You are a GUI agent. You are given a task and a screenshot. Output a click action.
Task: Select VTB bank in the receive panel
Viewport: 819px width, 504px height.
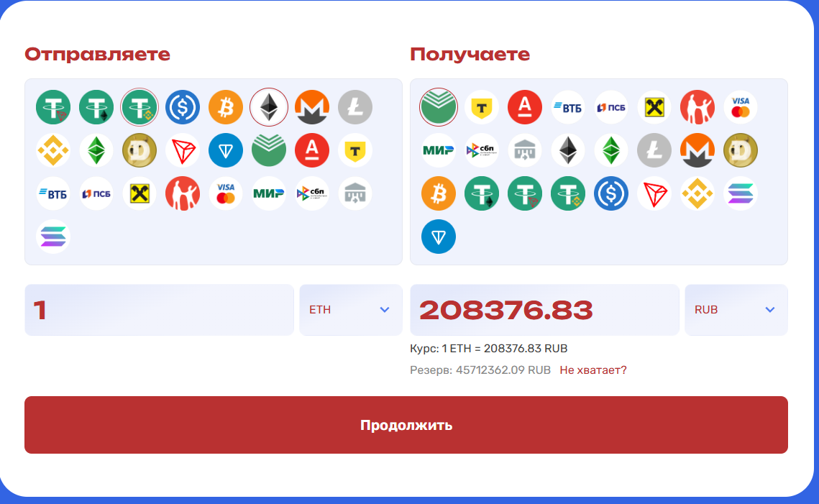(568, 107)
